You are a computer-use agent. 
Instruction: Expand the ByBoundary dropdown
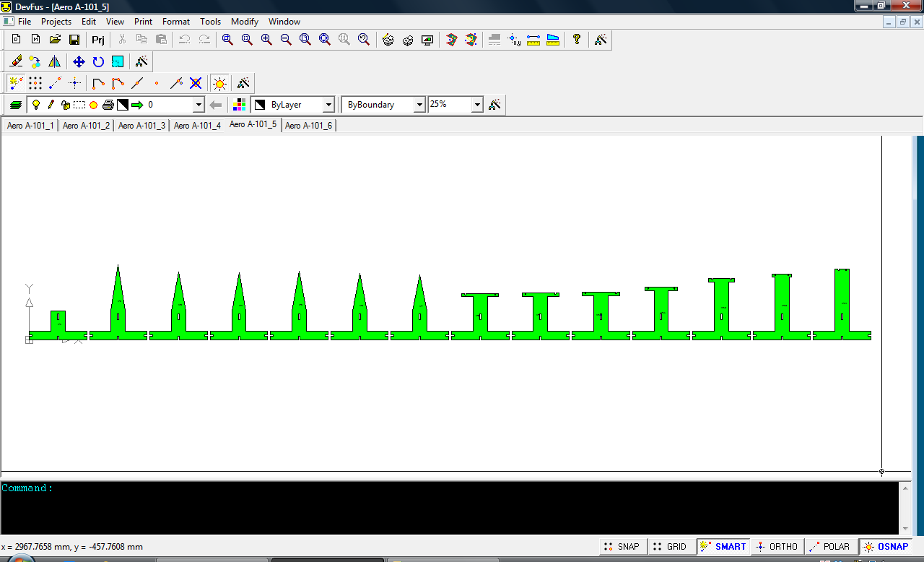[x=419, y=105]
